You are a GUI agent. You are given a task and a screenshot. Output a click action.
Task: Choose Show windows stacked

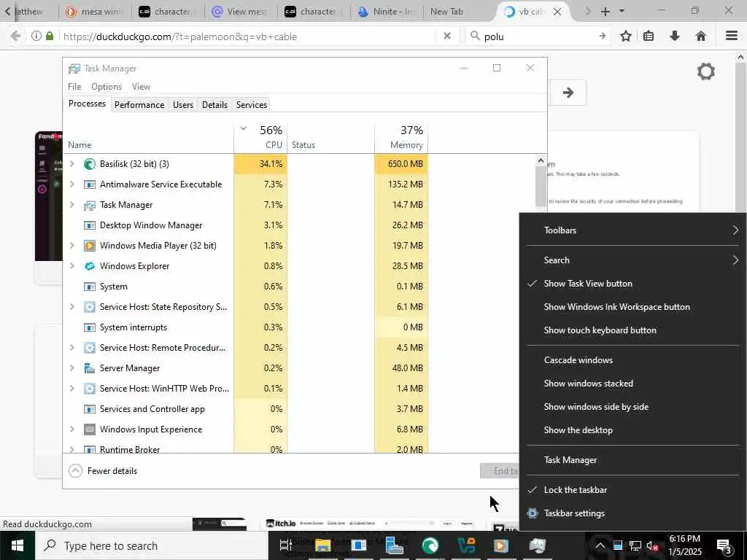tap(634, 384)
